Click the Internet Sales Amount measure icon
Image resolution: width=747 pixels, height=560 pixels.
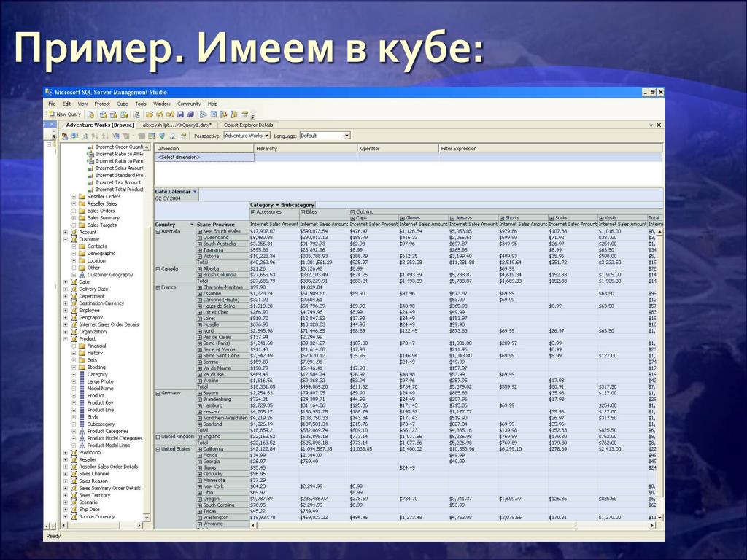[x=90, y=168]
